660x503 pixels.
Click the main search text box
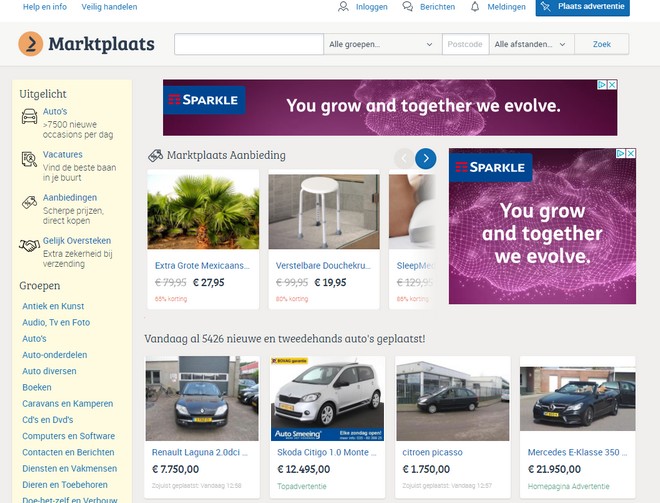click(x=249, y=44)
